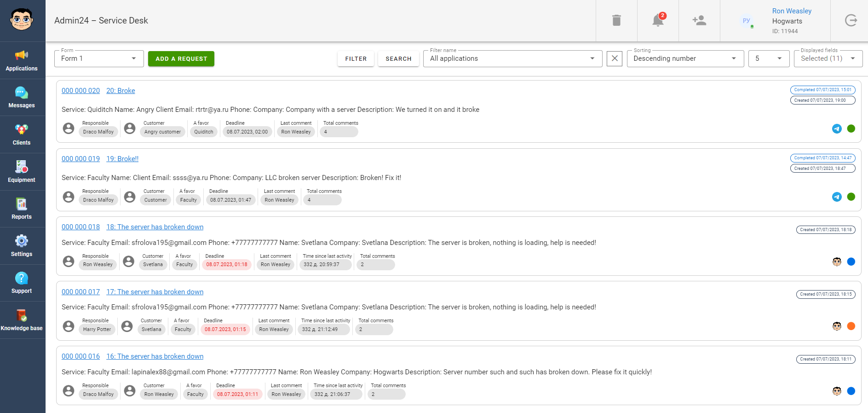Open request link 000 000 018

pyautogui.click(x=80, y=227)
